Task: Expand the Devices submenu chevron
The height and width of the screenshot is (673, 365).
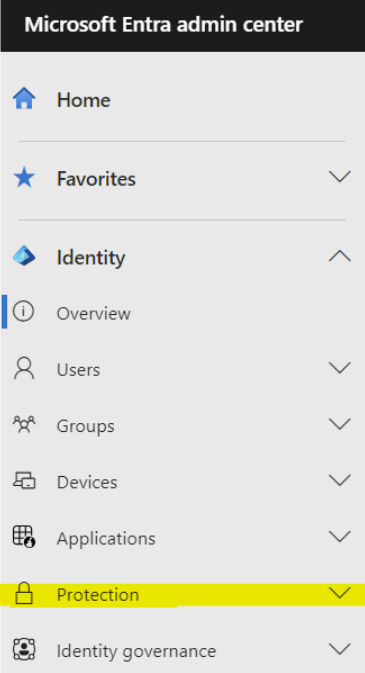Action: [x=340, y=480]
